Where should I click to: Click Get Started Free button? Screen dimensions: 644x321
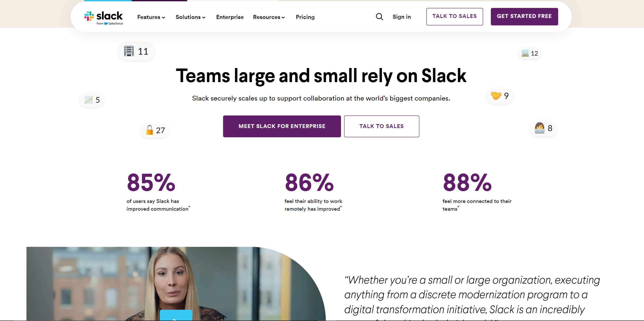pyautogui.click(x=524, y=17)
